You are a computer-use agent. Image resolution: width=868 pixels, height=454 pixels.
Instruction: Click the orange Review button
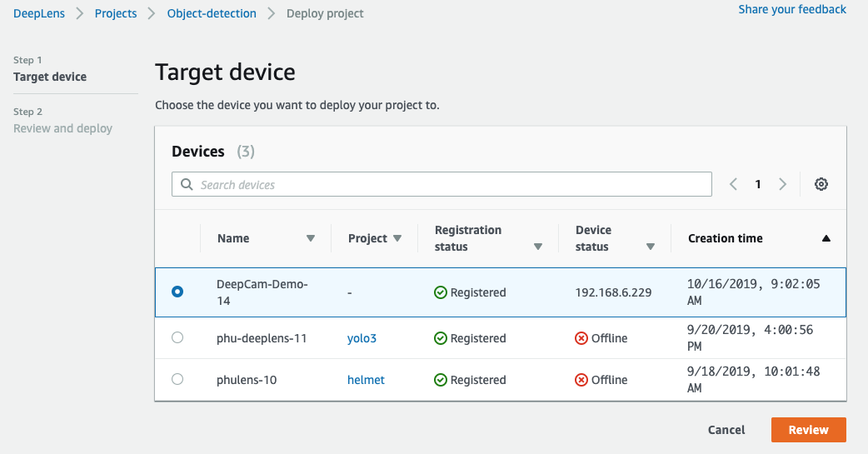(x=808, y=430)
